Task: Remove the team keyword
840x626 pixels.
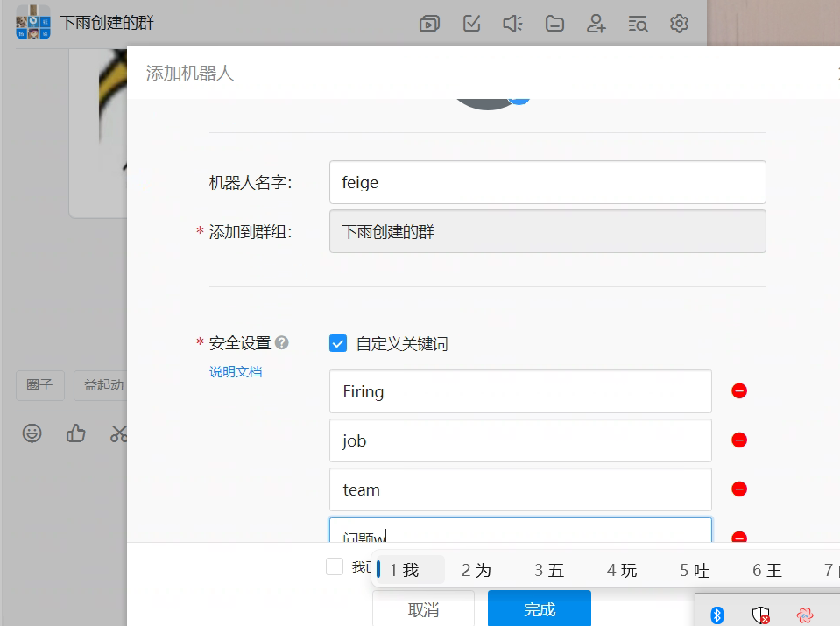Action: [x=739, y=489]
